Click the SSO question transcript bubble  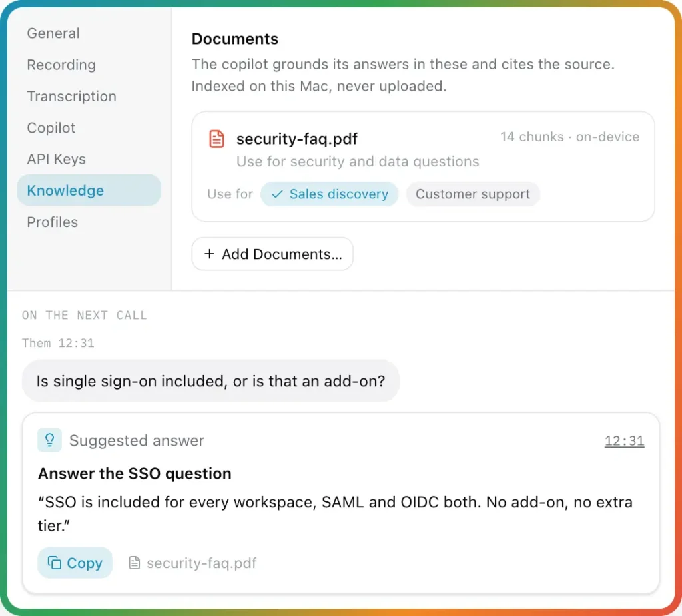[210, 381]
